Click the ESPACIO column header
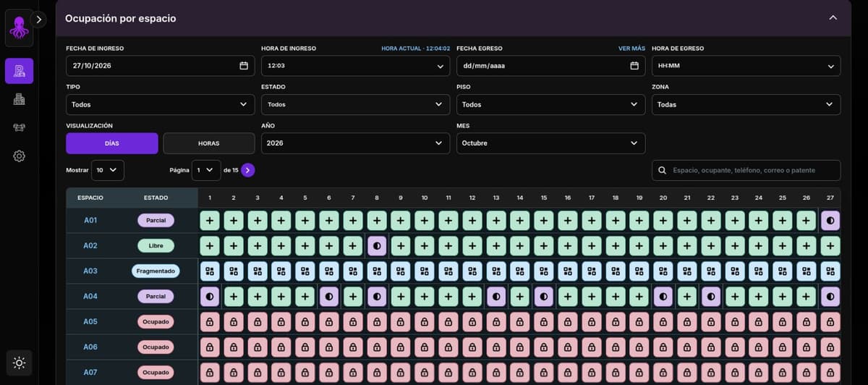The width and height of the screenshot is (868, 385). (x=90, y=197)
